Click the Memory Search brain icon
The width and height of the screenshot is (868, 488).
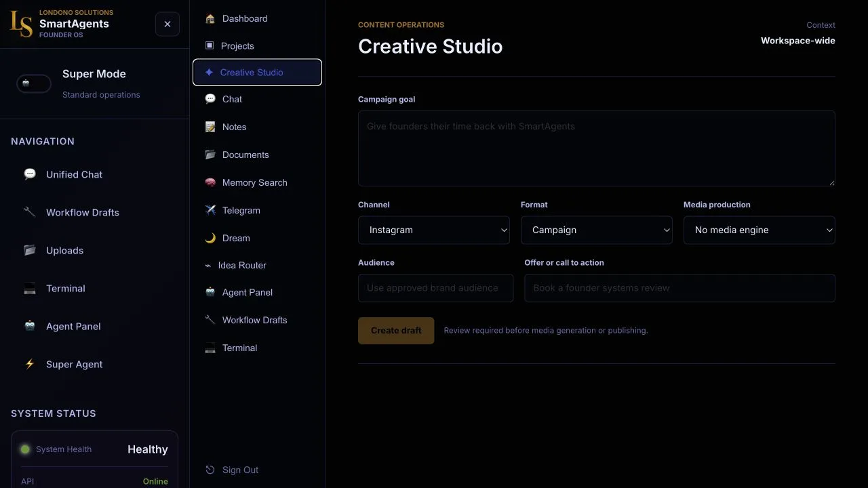point(210,182)
